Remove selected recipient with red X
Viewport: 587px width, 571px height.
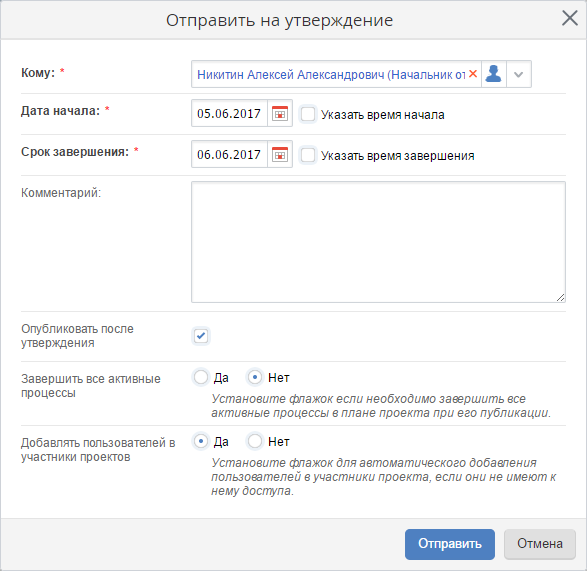click(x=473, y=74)
